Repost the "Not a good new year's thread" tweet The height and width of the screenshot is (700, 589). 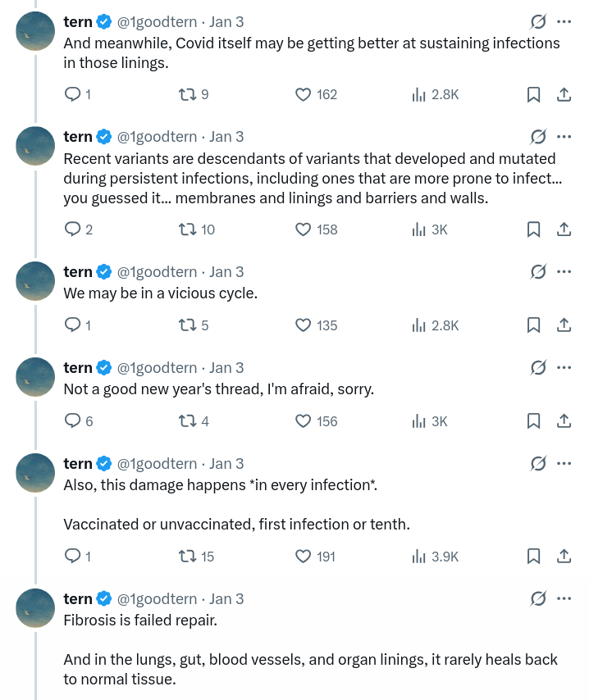click(x=187, y=421)
